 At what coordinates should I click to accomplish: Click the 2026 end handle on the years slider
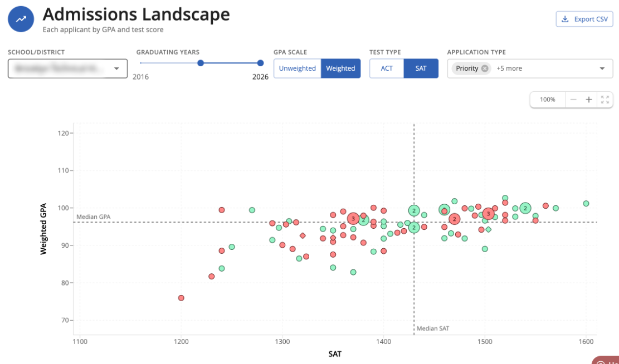click(x=260, y=63)
